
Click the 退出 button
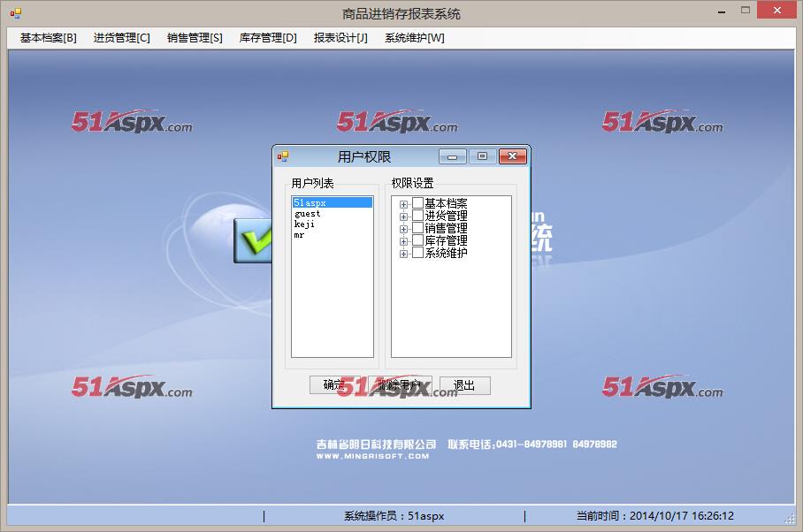(x=464, y=385)
